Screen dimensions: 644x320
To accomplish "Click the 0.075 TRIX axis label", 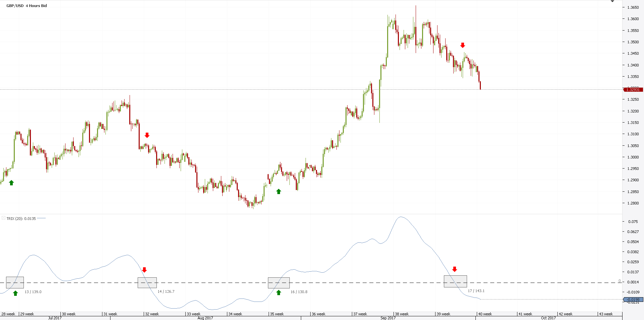I will 633,222.
